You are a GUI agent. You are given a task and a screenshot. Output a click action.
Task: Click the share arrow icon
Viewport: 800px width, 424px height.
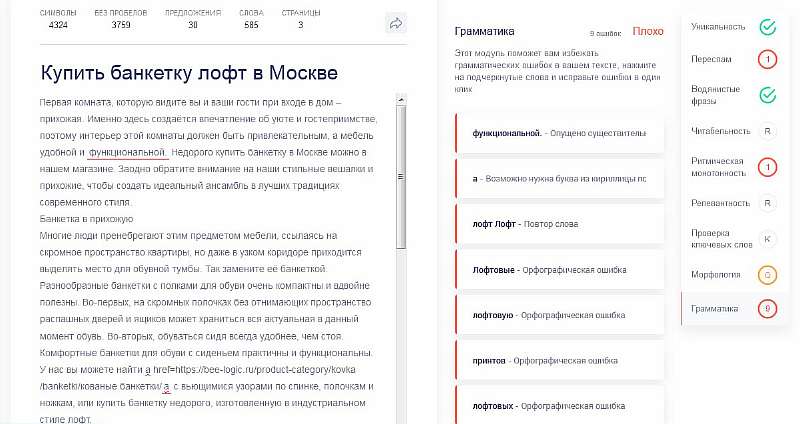coord(395,23)
